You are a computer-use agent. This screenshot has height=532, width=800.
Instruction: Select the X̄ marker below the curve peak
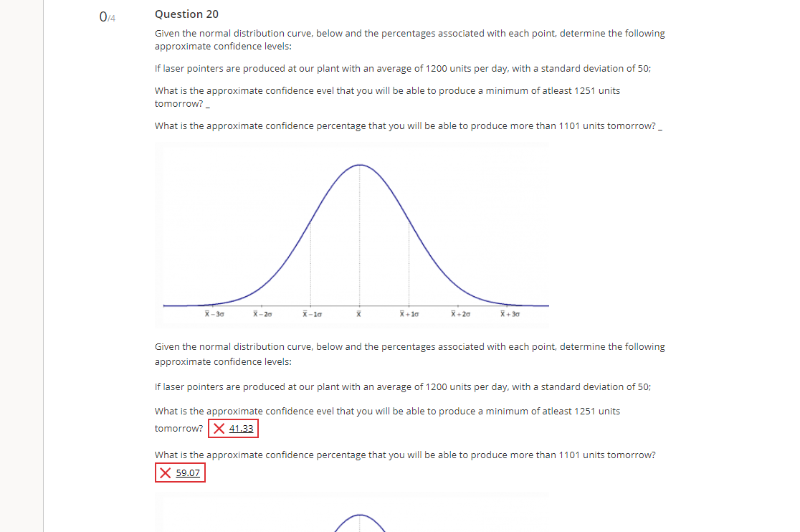(358, 313)
